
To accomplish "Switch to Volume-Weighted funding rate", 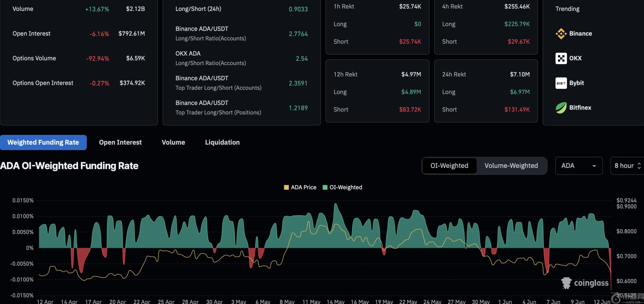I will point(511,166).
